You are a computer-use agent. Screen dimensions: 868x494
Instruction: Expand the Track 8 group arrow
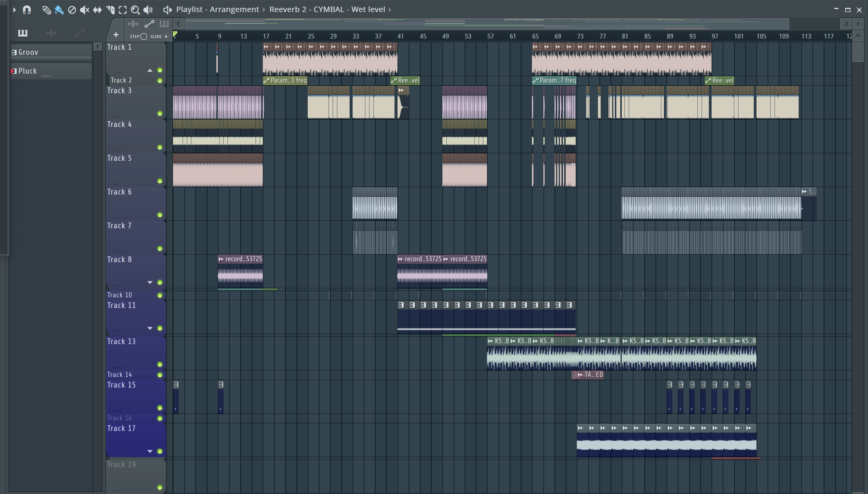pyautogui.click(x=150, y=282)
